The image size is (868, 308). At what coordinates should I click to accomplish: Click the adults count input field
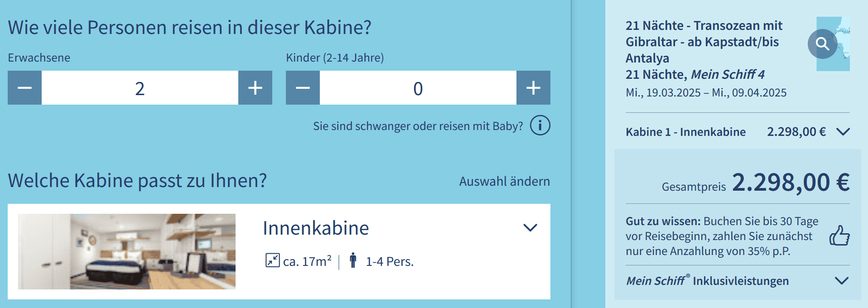click(140, 88)
